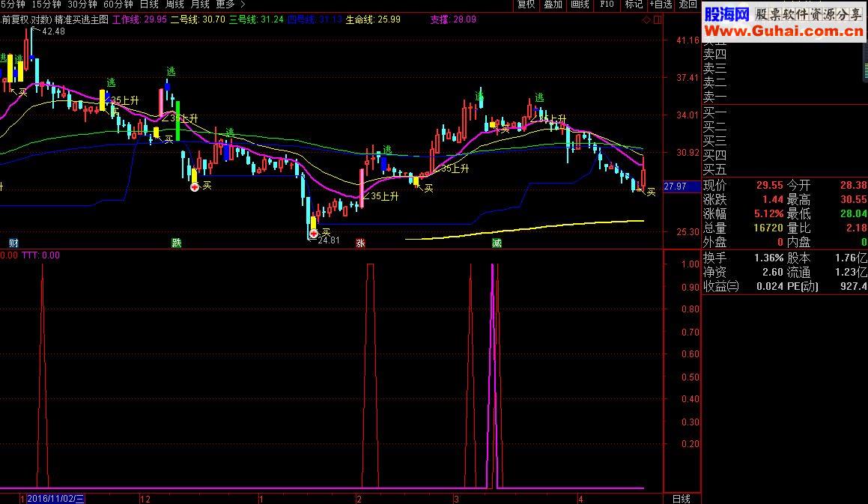Screen dimensions: 868x504
Task: Select the 周线 weekly chart tab
Action: coord(174,4)
